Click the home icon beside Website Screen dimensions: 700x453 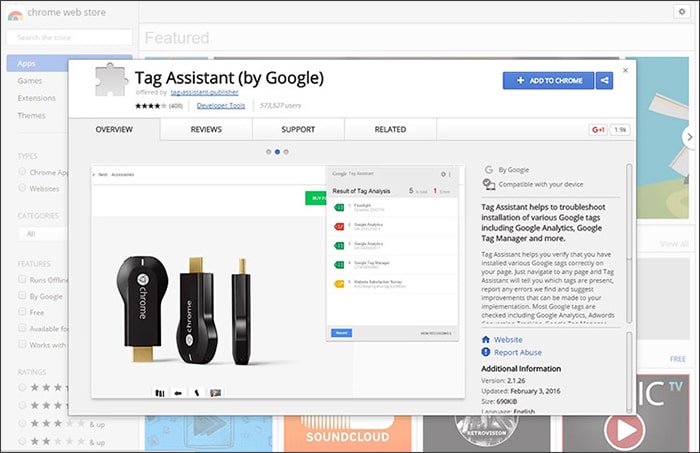click(486, 340)
